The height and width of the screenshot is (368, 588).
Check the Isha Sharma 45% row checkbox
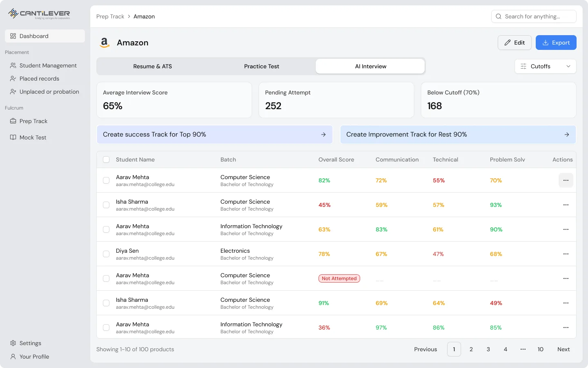[106, 205]
